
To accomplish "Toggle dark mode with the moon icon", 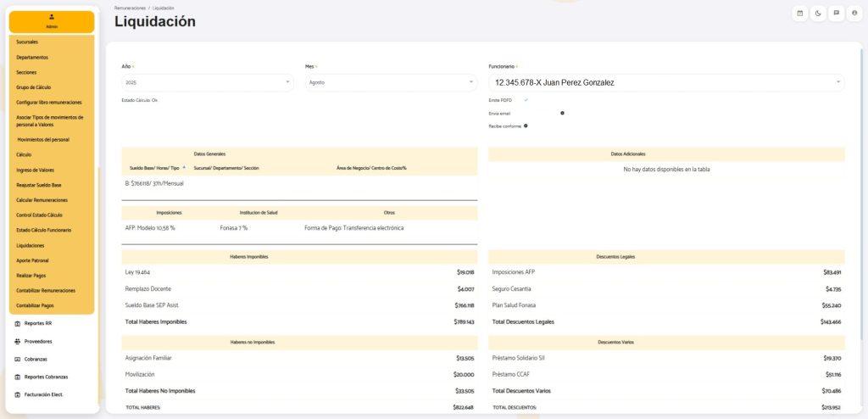I will coord(818,14).
